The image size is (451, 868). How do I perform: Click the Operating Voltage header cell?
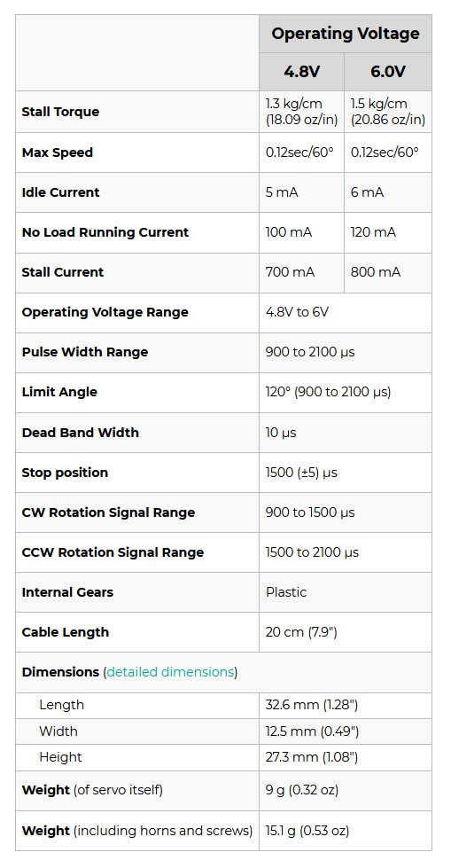tap(346, 34)
